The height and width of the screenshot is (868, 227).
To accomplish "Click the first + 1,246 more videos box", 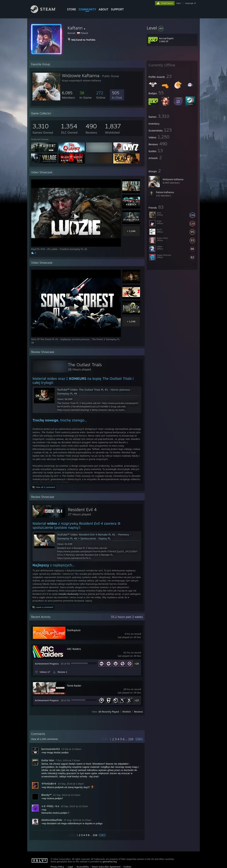I will (131, 231).
